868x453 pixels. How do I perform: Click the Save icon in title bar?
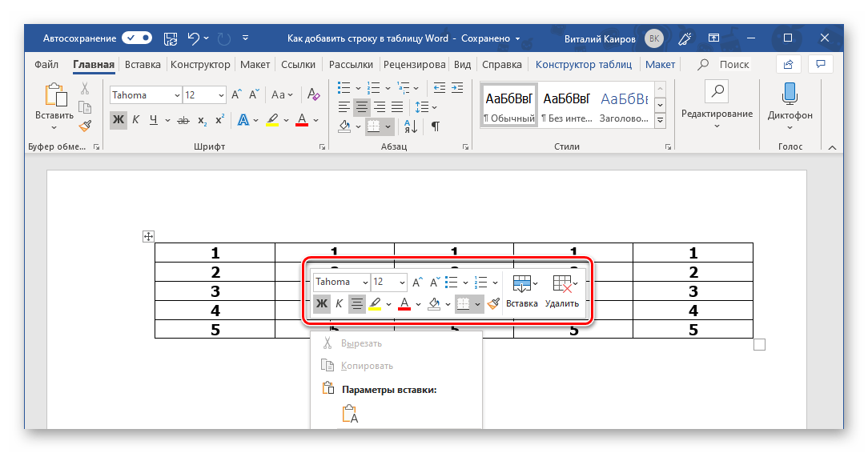pos(171,38)
